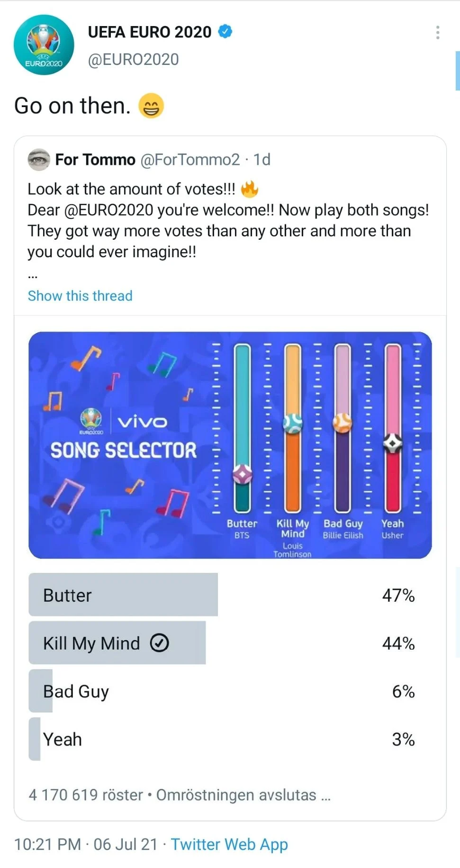This screenshot has width=460, height=868.
Task: Open the three-dot tweet options menu
Action: [x=438, y=32]
